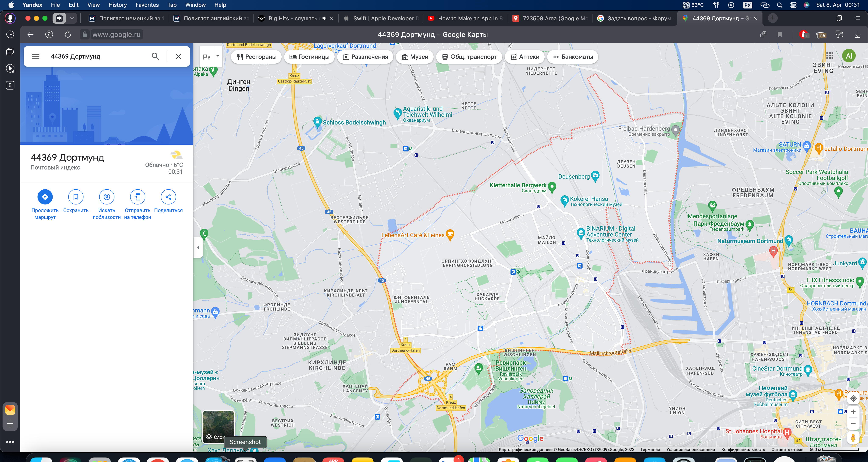Click the Street View pegman icon
Image resolution: width=868 pixels, height=462 pixels.
(853, 438)
